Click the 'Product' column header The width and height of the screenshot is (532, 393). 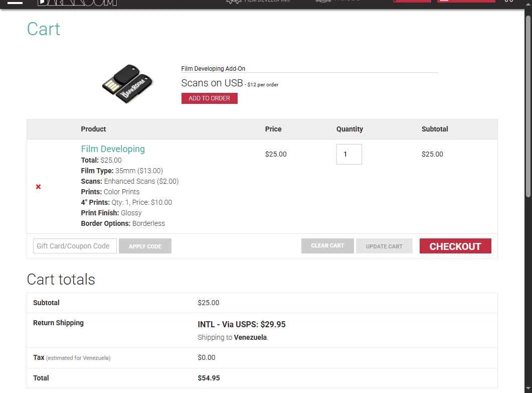coord(93,129)
